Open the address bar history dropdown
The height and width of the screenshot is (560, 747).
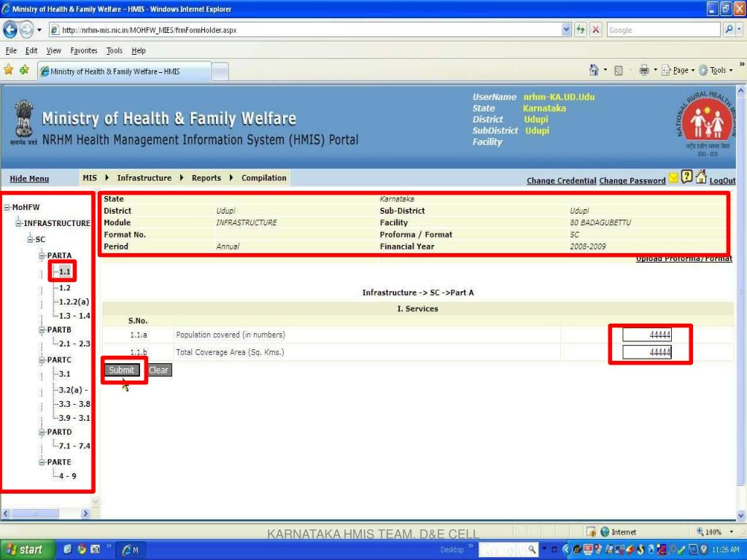pos(566,30)
